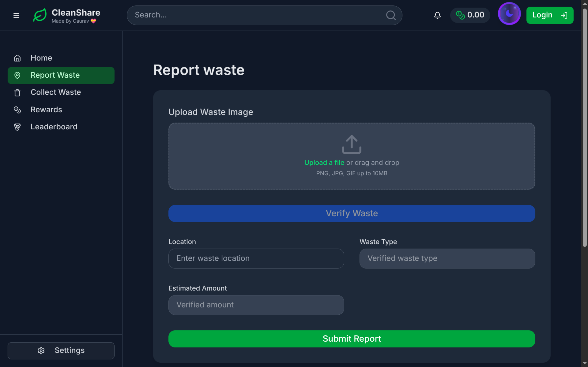This screenshot has height=367, width=588.
Task: Click the upload arrow icon
Action: [352, 145]
